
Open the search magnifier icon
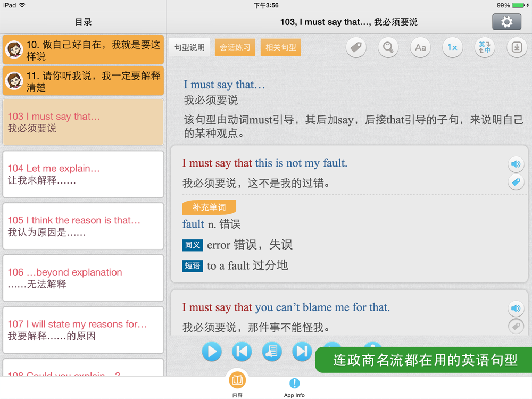click(388, 47)
